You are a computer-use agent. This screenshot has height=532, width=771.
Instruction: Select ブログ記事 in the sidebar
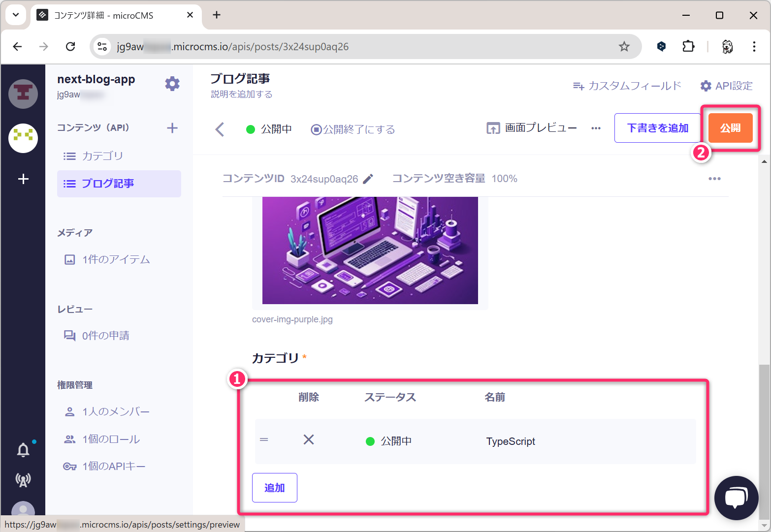pos(108,184)
